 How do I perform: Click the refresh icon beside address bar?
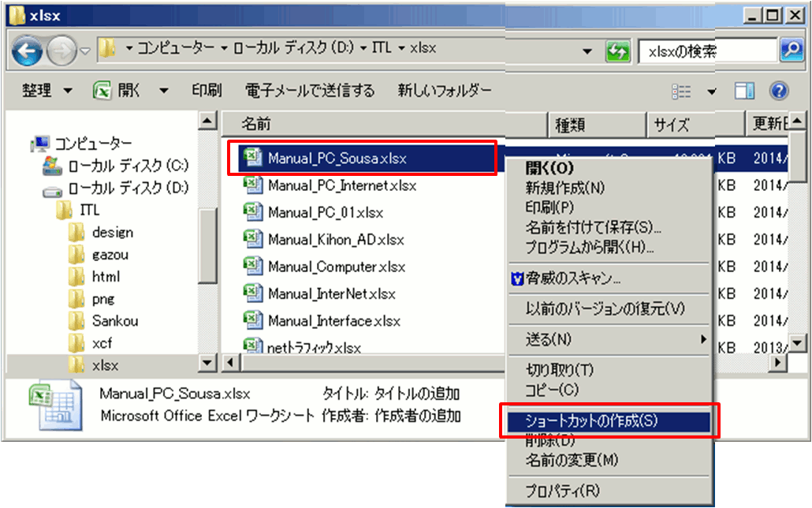point(617,51)
